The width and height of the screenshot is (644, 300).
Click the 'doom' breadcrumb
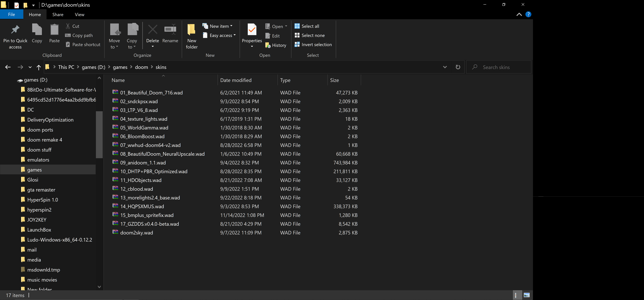pyautogui.click(x=141, y=67)
